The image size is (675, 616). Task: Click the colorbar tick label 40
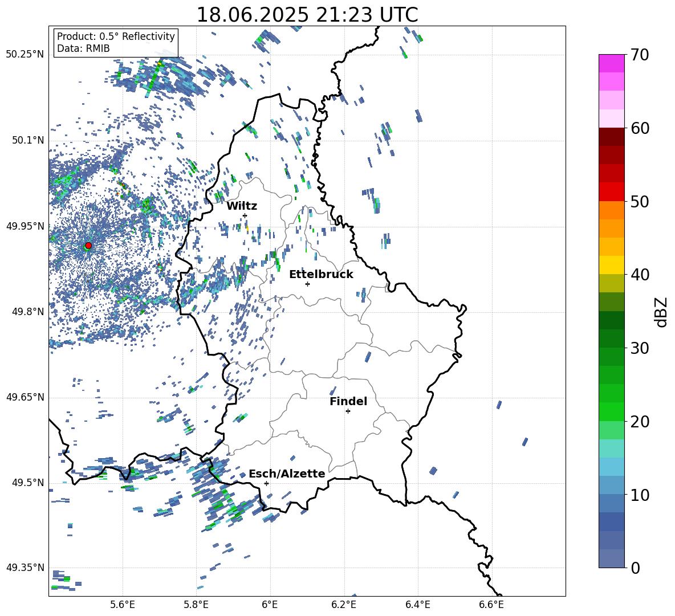[640, 275]
